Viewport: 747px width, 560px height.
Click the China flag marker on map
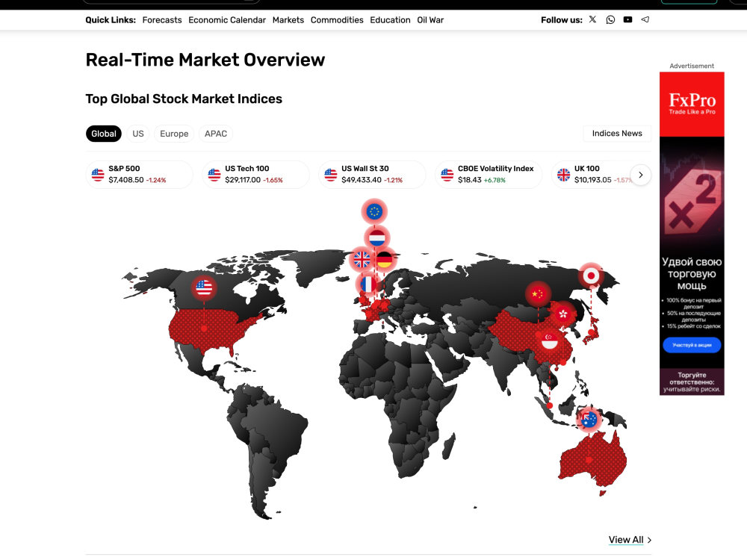[x=538, y=293]
